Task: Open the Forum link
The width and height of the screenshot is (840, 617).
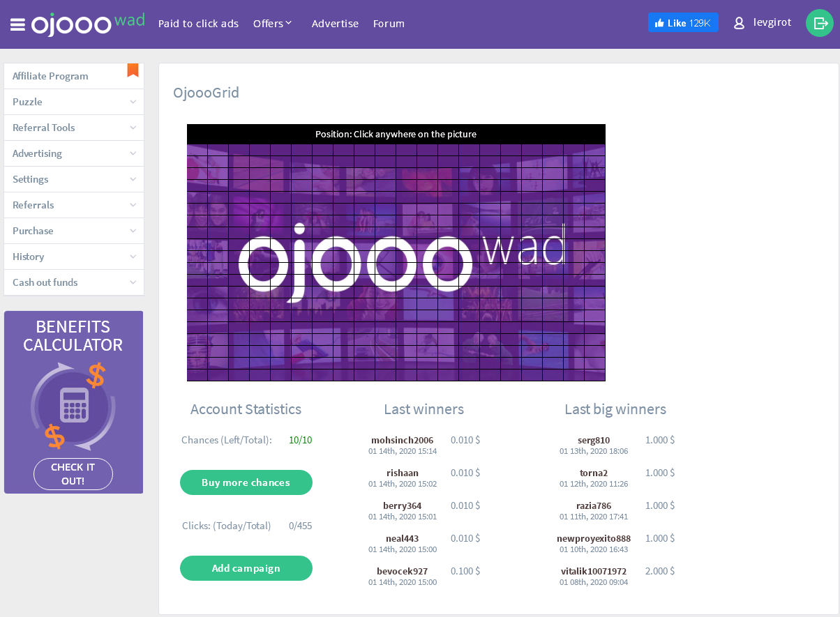Action: (389, 24)
